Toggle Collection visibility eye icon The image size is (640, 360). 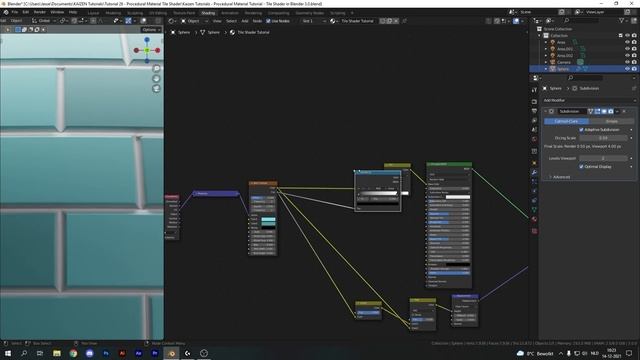point(627,36)
